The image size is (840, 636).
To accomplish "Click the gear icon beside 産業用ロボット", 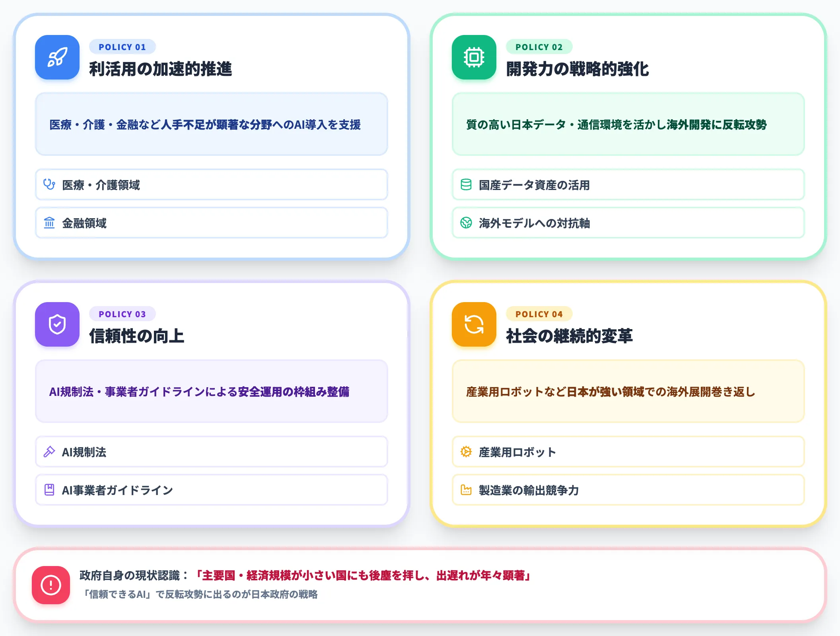I will tap(466, 452).
